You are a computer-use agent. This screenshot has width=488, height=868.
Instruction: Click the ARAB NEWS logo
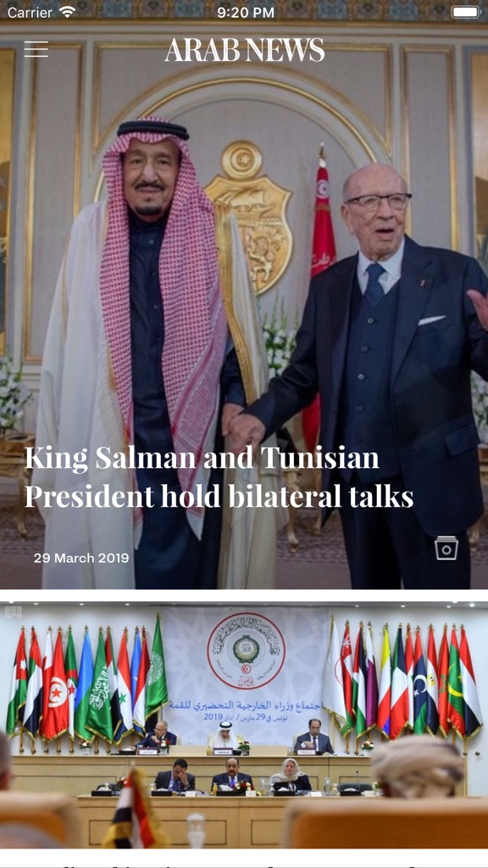pyautogui.click(x=245, y=50)
